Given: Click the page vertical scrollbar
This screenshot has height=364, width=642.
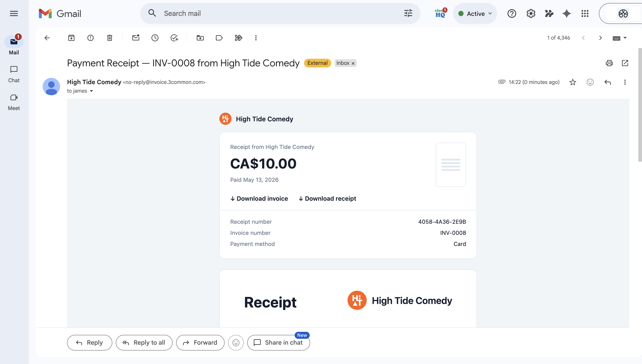Looking at the screenshot, I should coord(640,105).
